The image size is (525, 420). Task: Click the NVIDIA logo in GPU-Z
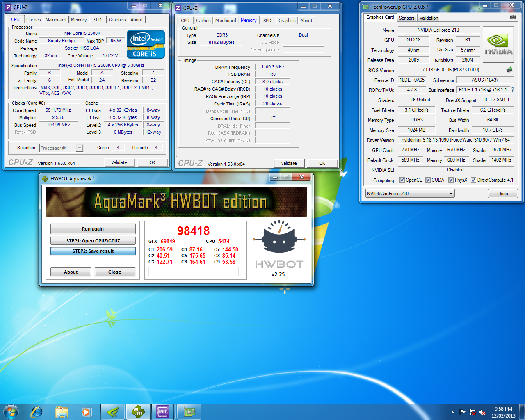(498, 45)
